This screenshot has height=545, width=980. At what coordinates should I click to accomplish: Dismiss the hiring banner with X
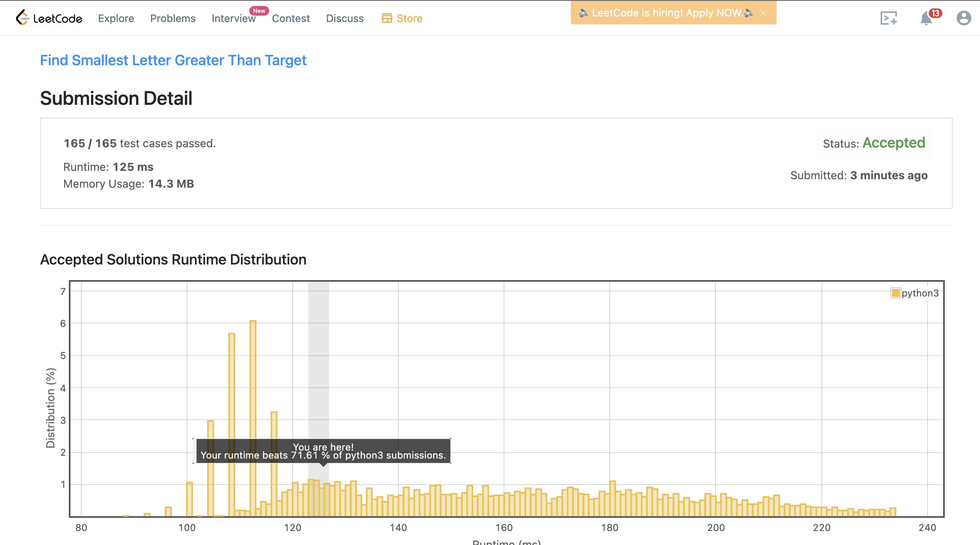[x=763, y=13]
